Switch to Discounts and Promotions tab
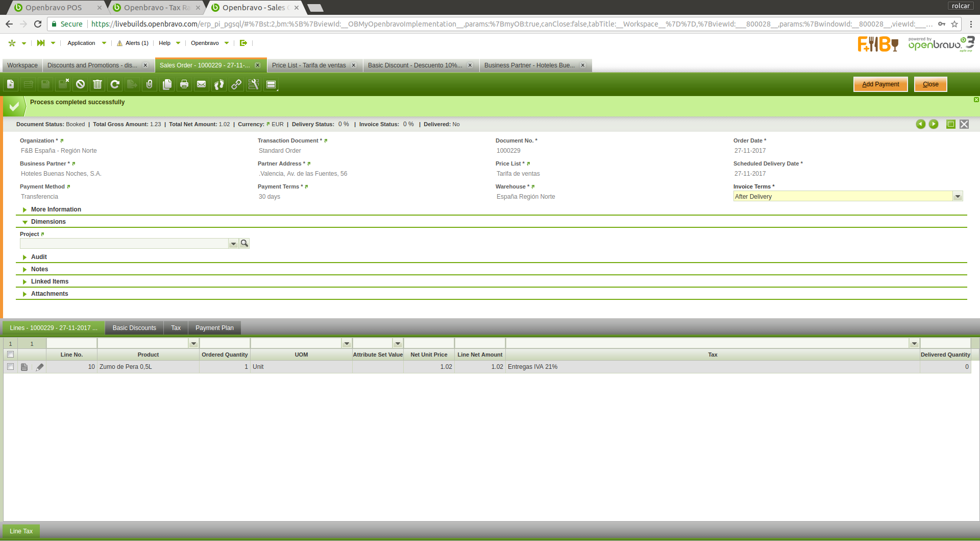 coord(92,65)
